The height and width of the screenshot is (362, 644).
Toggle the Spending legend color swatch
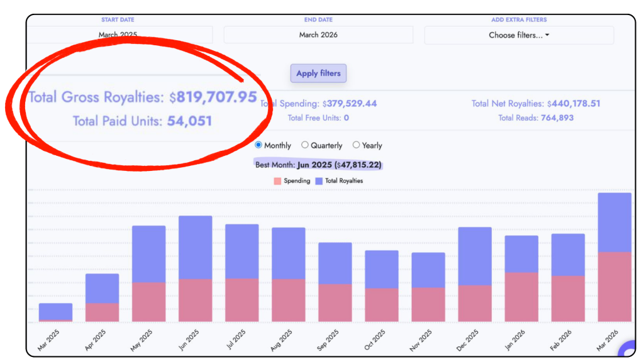click(x=277, y=181)
